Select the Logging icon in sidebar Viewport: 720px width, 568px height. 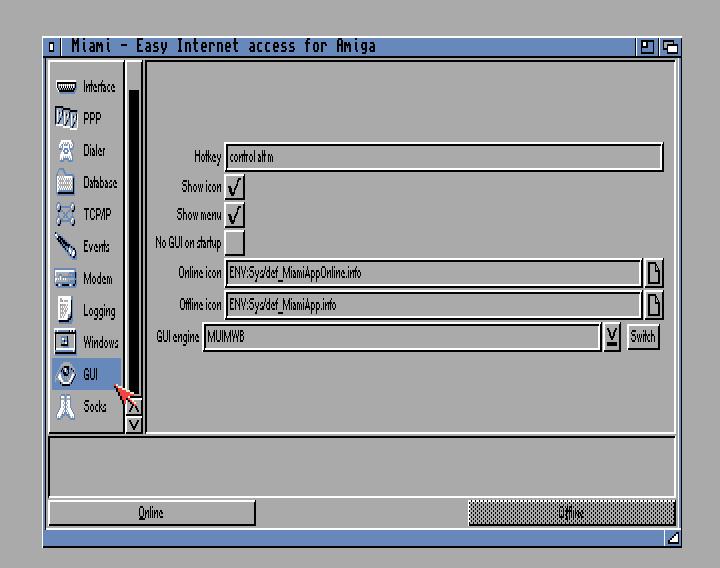point(66,311)
